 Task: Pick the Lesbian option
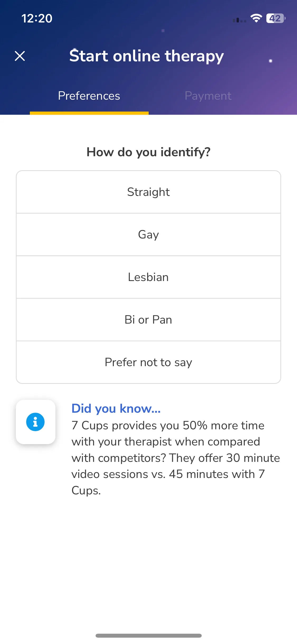click(148, 277)
